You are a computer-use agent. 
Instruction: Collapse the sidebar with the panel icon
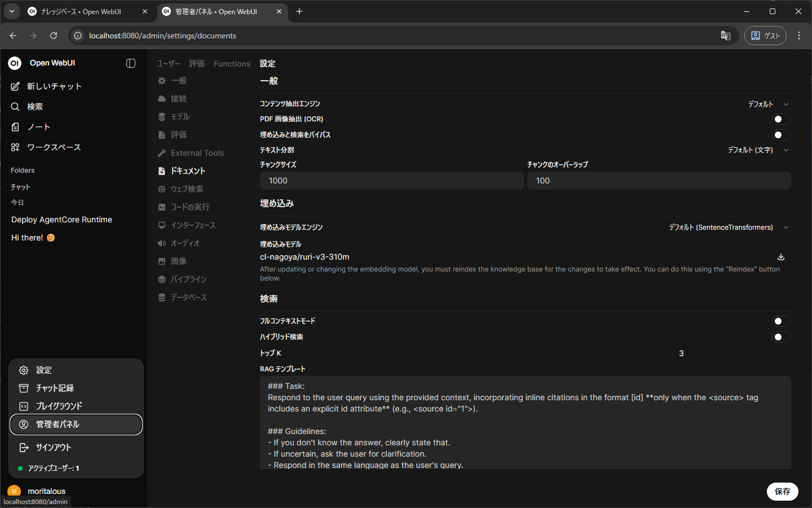[131, 63]
